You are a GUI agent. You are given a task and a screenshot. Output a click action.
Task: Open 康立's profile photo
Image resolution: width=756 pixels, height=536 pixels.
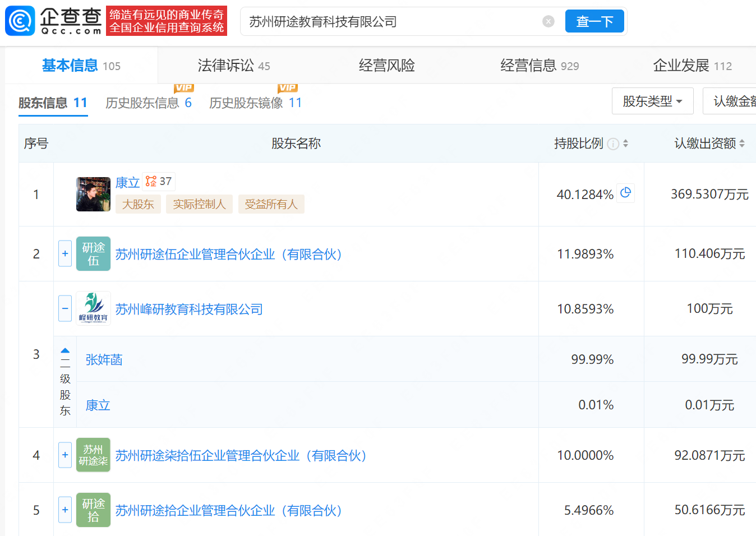click(x=93, y=195)
